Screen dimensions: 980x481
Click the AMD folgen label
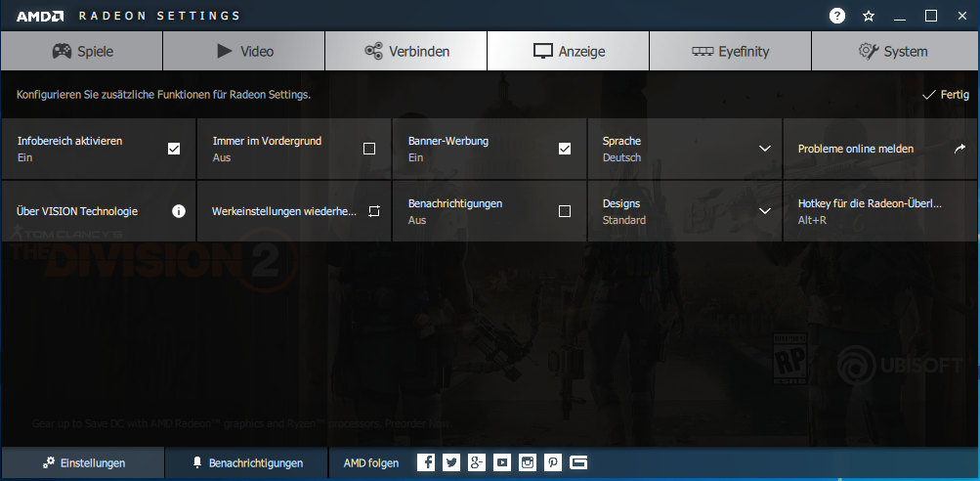[370, 462]
